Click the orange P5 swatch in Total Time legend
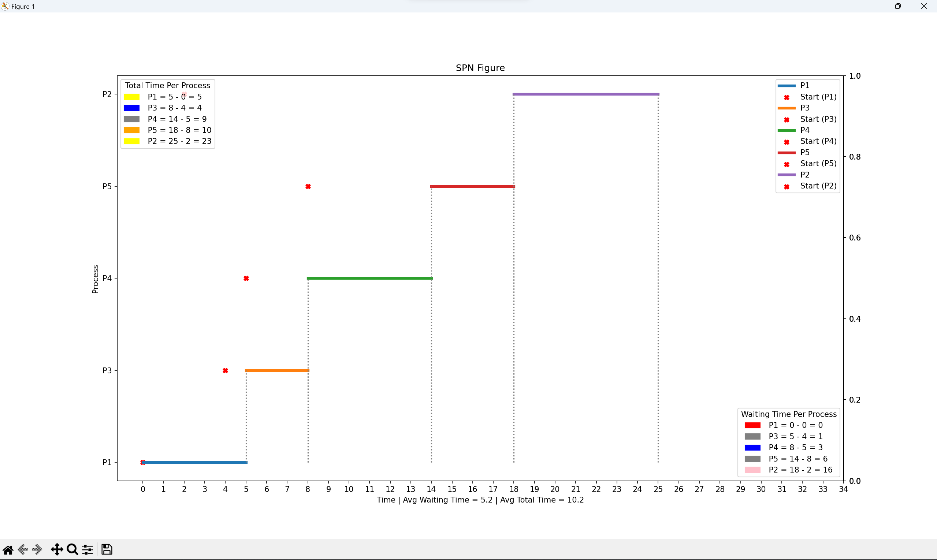 pos(132,130)
